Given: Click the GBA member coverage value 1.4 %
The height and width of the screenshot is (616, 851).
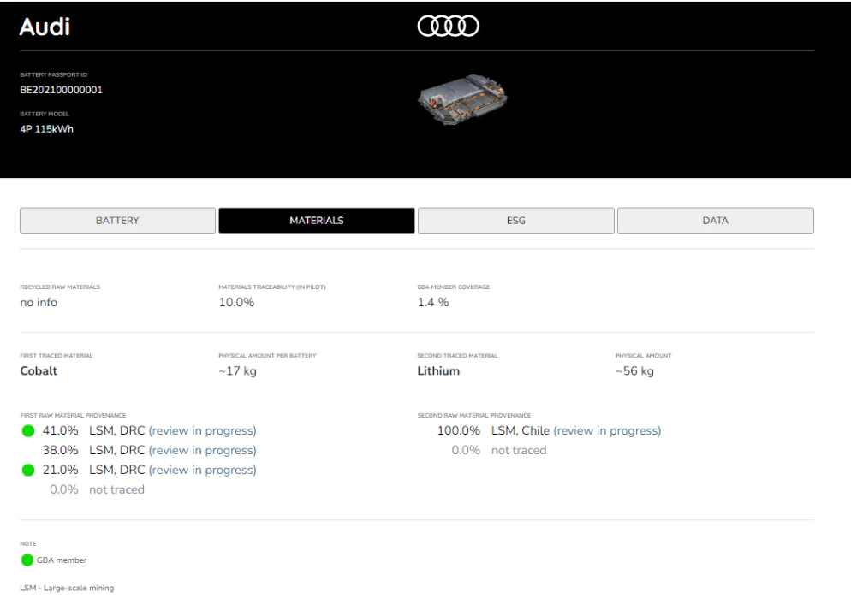Looking at the screenshot, I should [433, 303].
